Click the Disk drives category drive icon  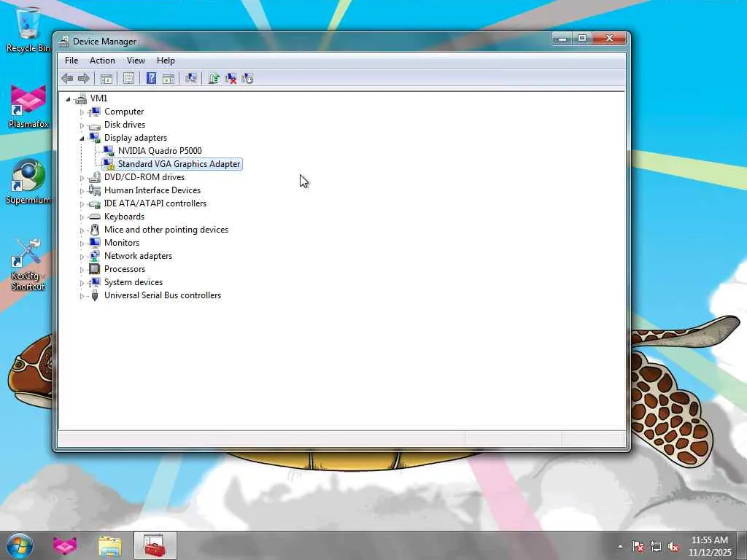(95, 125)
